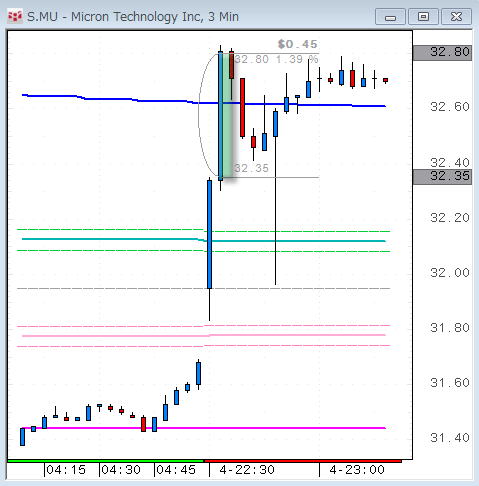The height and width of the screenshot is (486, 479).
Task: Click the 04:45 time label
Action: [x=176, y=470]
